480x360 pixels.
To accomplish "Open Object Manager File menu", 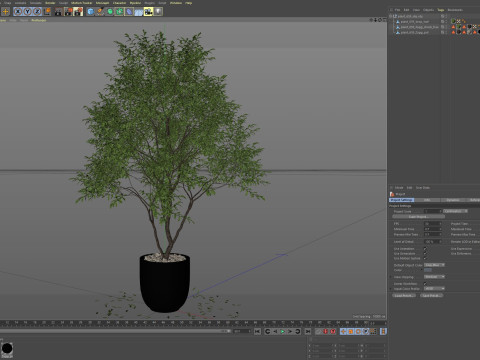I will [397, 10].
